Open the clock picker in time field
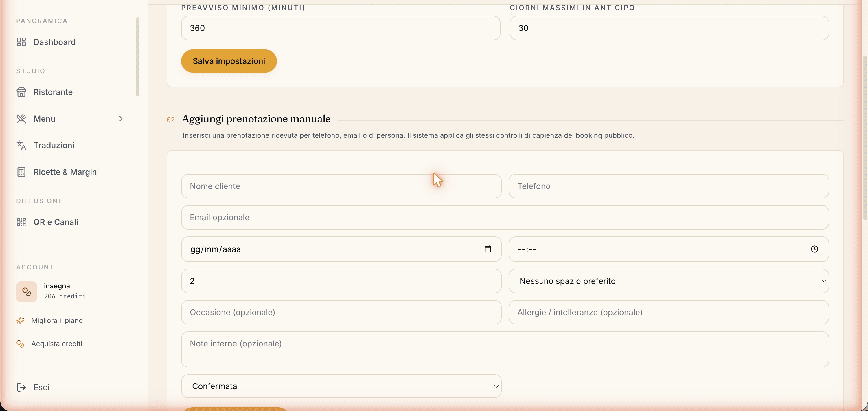This screenshot has width=868, height=411. 814,249
